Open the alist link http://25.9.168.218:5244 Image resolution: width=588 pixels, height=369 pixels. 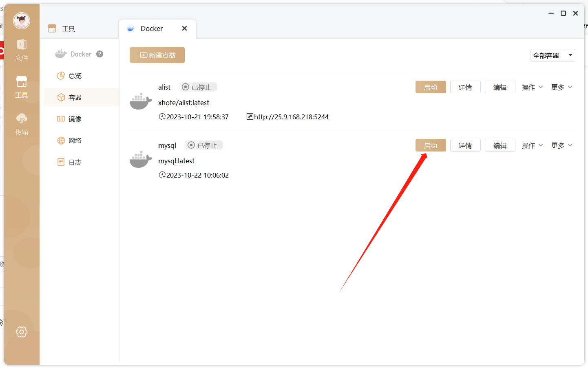point(291,117)
